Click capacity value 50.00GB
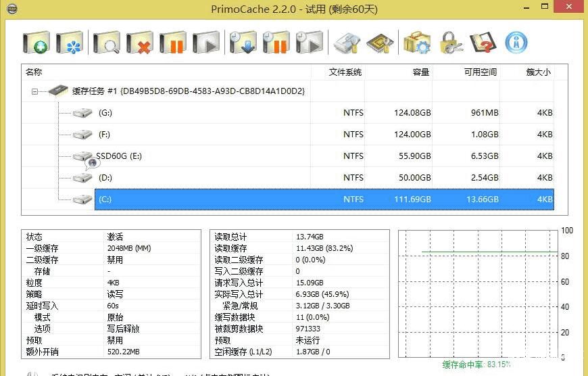The width and height of the screenshot is (588, 376). 414,177
